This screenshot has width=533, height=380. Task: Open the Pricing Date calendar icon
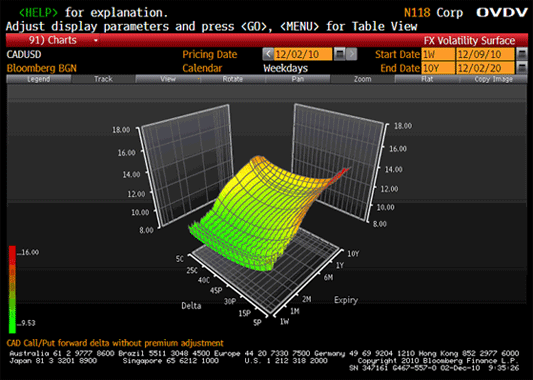pos(340,54)
